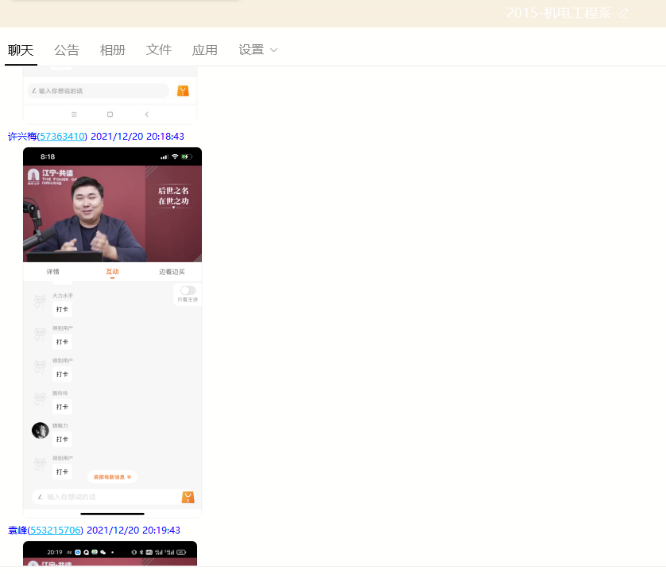Expand the 设置 dropdown menu
Viewport: 666px width, 574px height.
click(258, 50)
